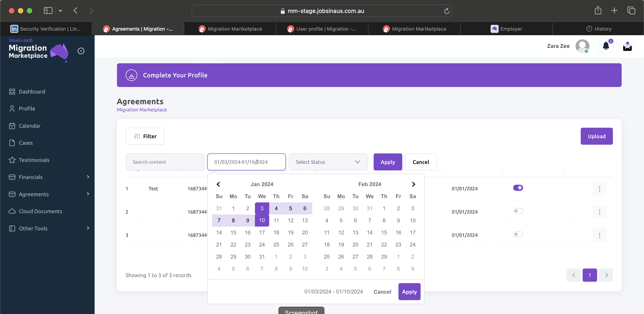Viewport: 644px width, 314px height.
Task: Click Zara Zee's profile avatar
Action: click(582, 46)
